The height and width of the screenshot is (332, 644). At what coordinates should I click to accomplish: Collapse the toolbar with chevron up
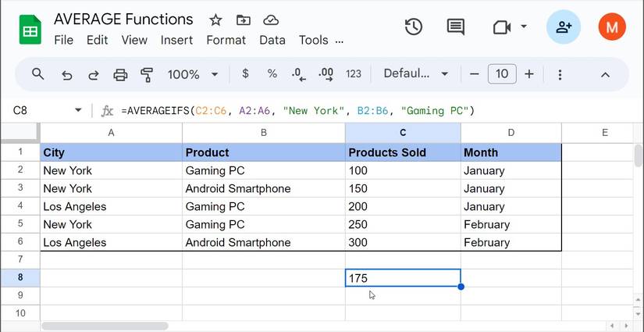click(x=605, y=74)
